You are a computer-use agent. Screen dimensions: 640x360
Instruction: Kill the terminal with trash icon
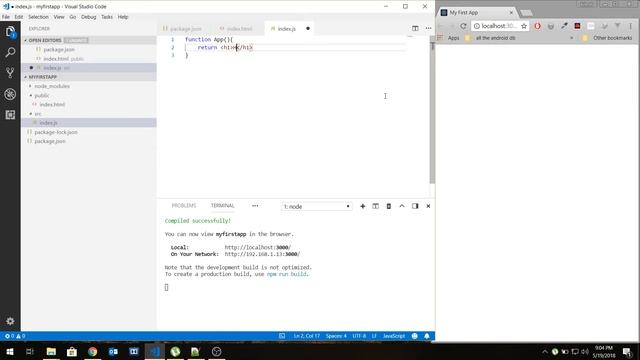tap(389, 206)
